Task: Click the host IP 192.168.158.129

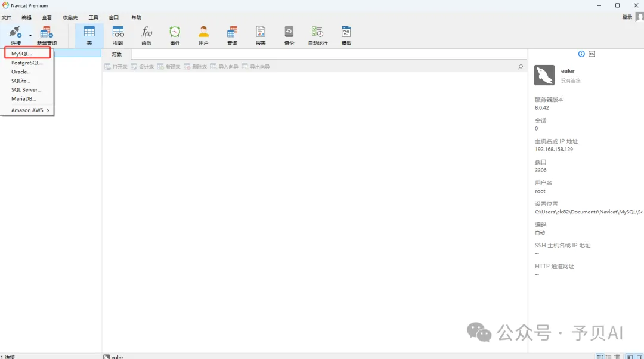Action: click(x=553, y=149)
